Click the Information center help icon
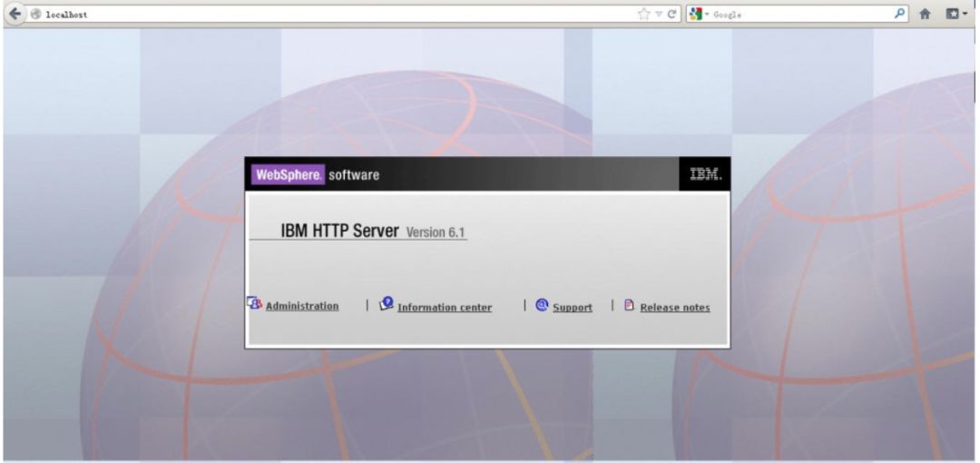980x463 pixels. pos(387,303)
